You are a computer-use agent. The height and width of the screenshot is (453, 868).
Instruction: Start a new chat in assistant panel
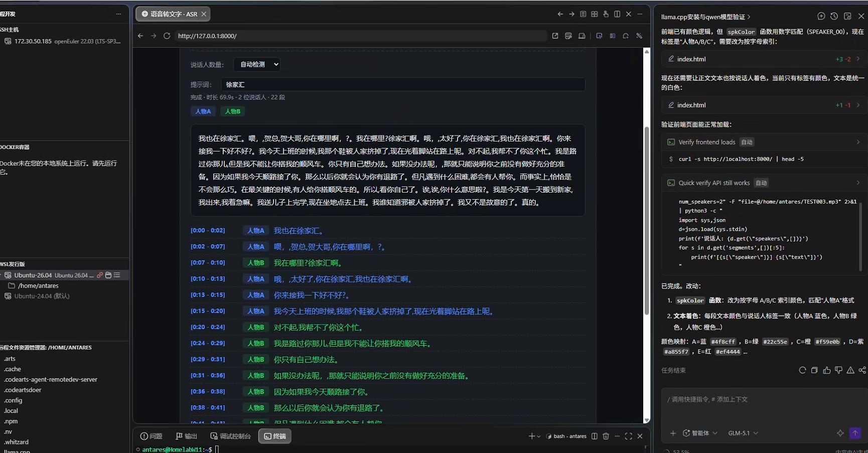pos(821,17)
